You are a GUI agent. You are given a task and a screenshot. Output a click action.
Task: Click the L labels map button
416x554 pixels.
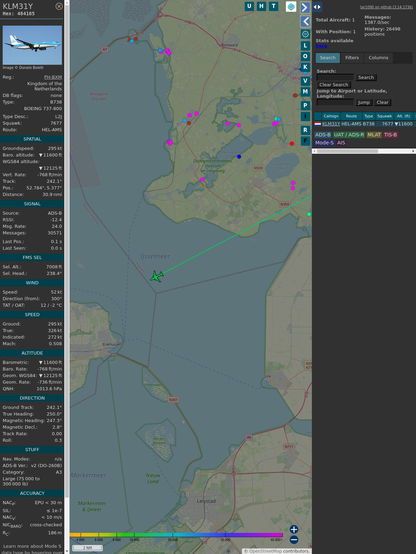(x=305, y=46)
